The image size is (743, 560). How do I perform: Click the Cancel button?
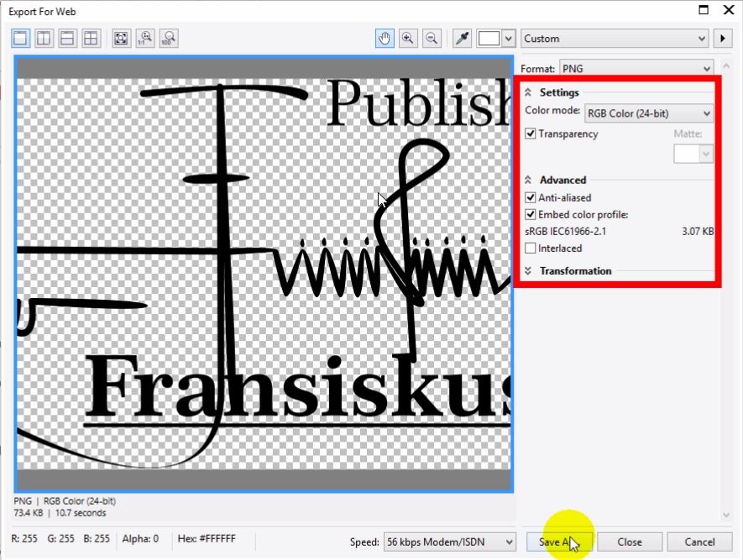[699, 542]
